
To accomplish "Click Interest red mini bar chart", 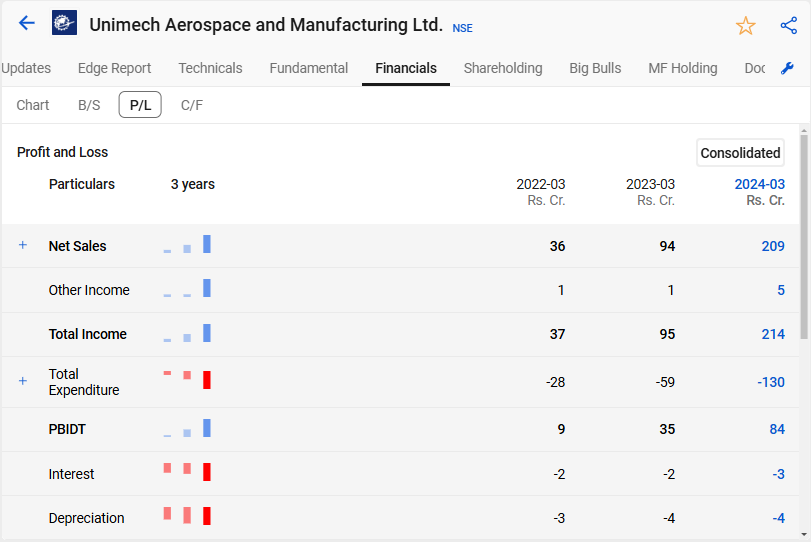I will coord(187,472).
